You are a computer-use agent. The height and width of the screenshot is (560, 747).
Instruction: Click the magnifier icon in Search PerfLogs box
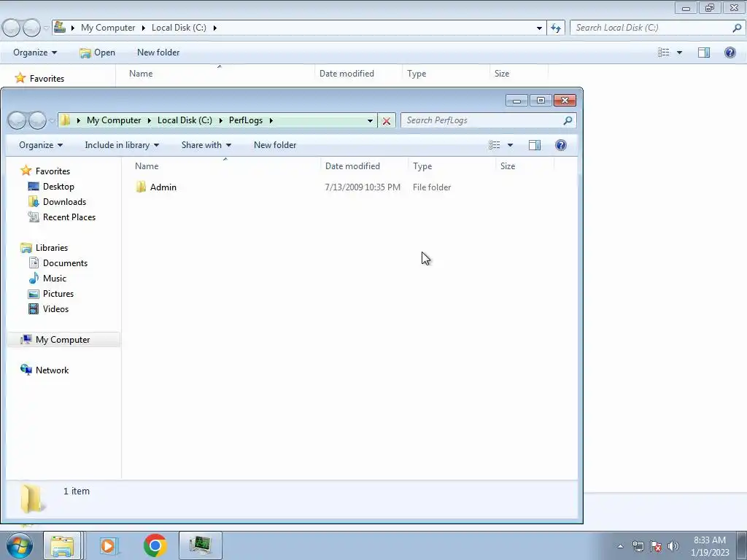point(568,120)
